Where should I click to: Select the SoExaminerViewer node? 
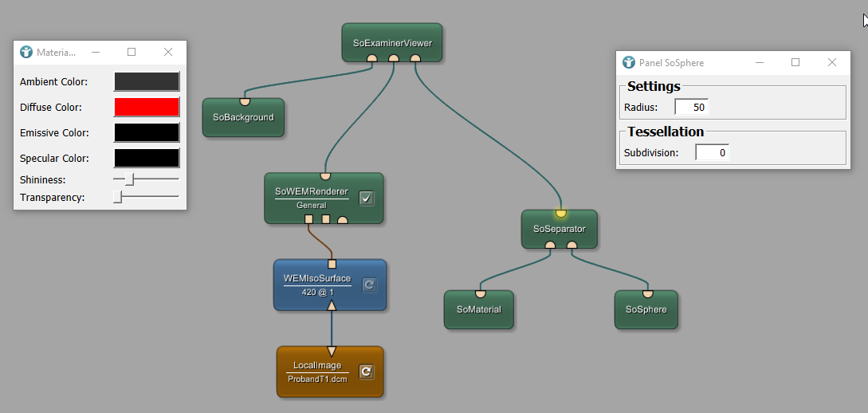coord(392,41)
